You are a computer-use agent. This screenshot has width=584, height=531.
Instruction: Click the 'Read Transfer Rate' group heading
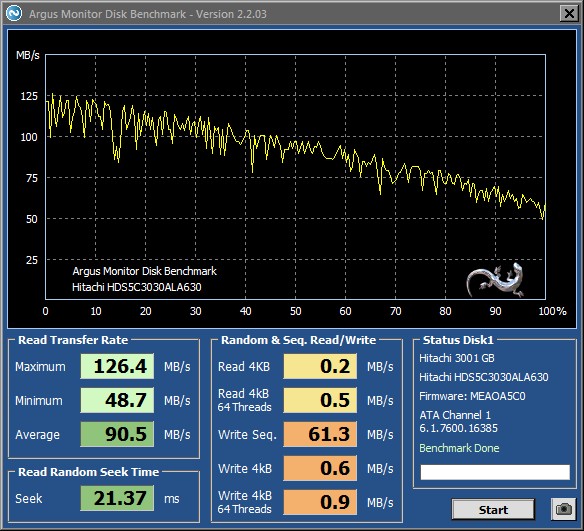pos(73,340)
